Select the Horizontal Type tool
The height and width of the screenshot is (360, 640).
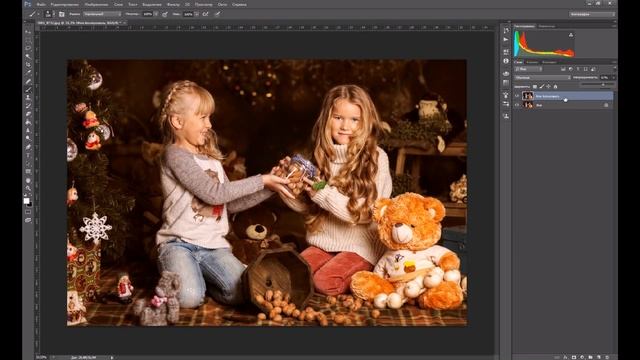coord(27,155)
